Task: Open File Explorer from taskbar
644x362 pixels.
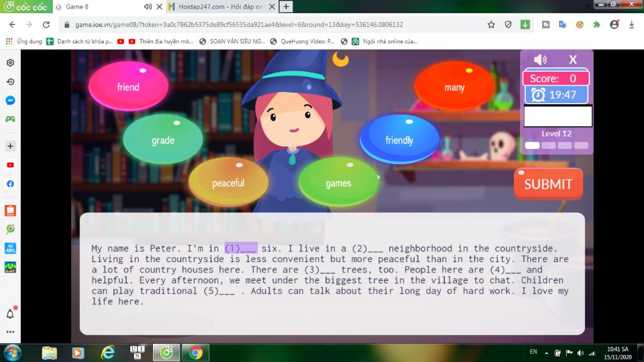Action: 49,353
